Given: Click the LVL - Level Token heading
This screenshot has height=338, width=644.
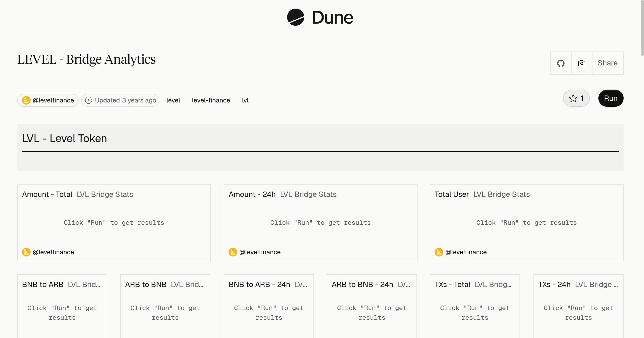Looking at the screenshot, I should pyautogui.click(x=64, y=138).
